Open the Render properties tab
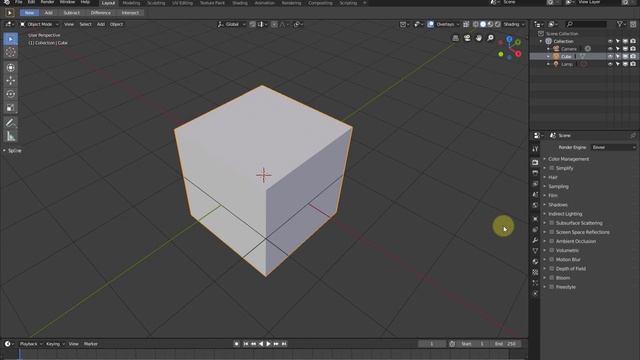The image size is (640, 360). pyautogui.click(x=535, y=162)
